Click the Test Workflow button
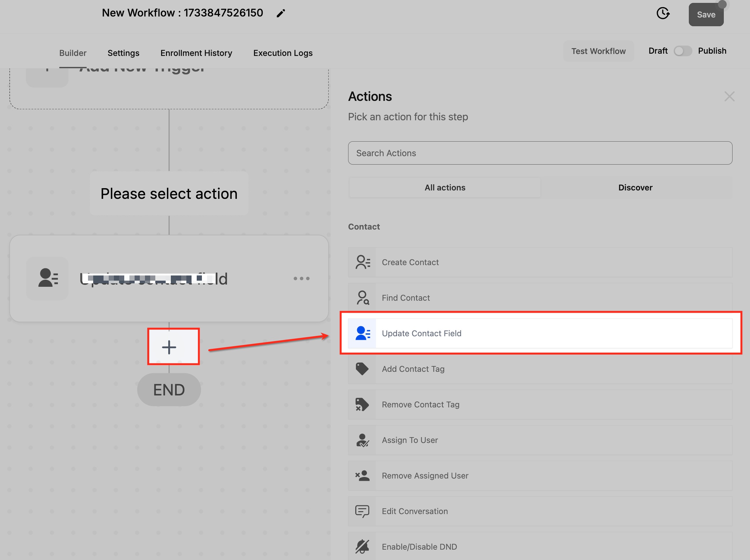 coord(598,51)
